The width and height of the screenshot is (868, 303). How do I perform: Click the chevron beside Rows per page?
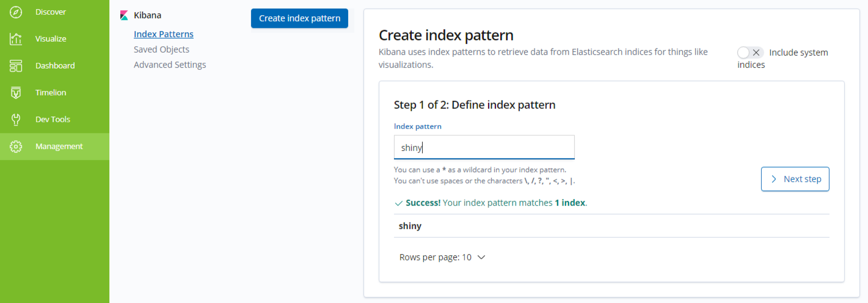[481, 258]
